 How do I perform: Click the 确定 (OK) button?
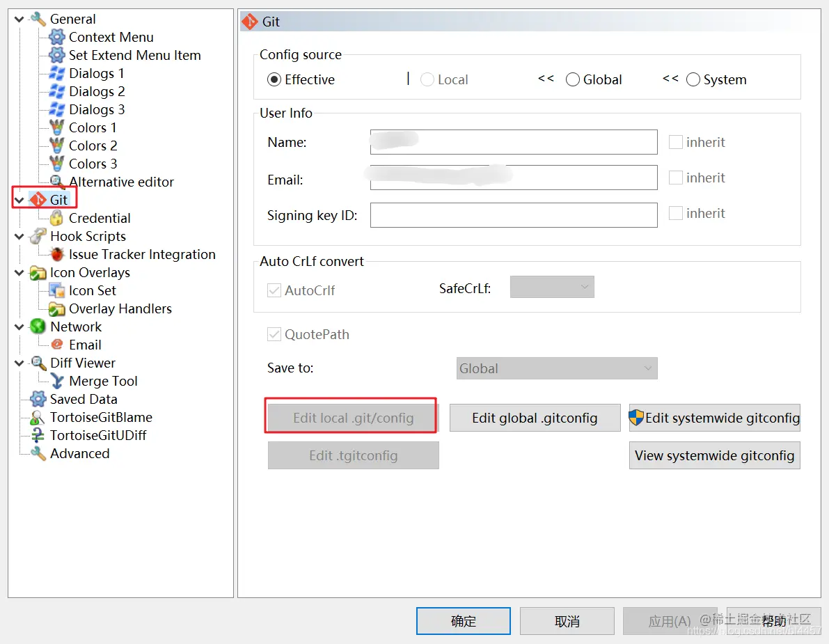click(x=463, y=621)
